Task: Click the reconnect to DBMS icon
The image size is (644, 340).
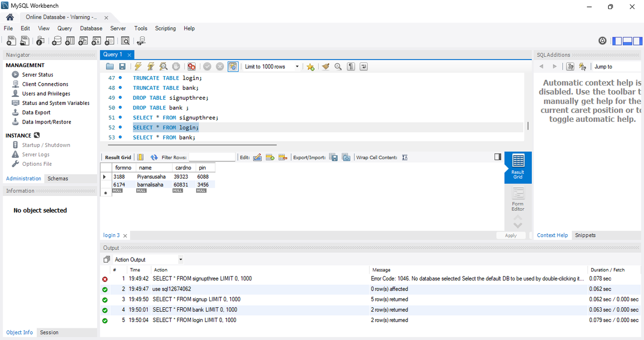Action: [141, 41]
